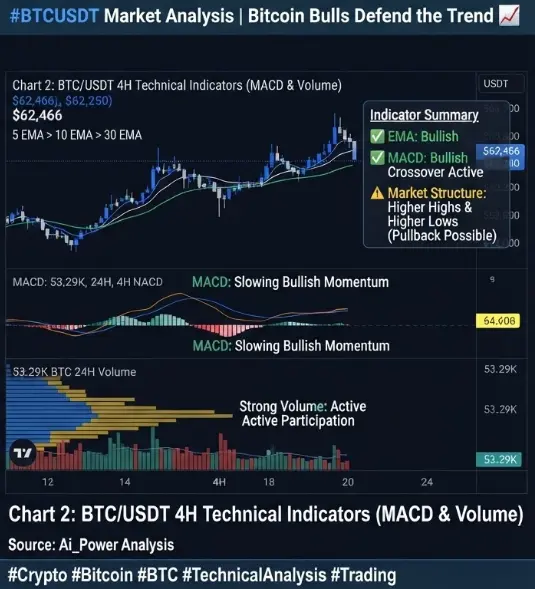Click the Active Participation text
This screenshot has height=589, width=535.
click(298, 421)
